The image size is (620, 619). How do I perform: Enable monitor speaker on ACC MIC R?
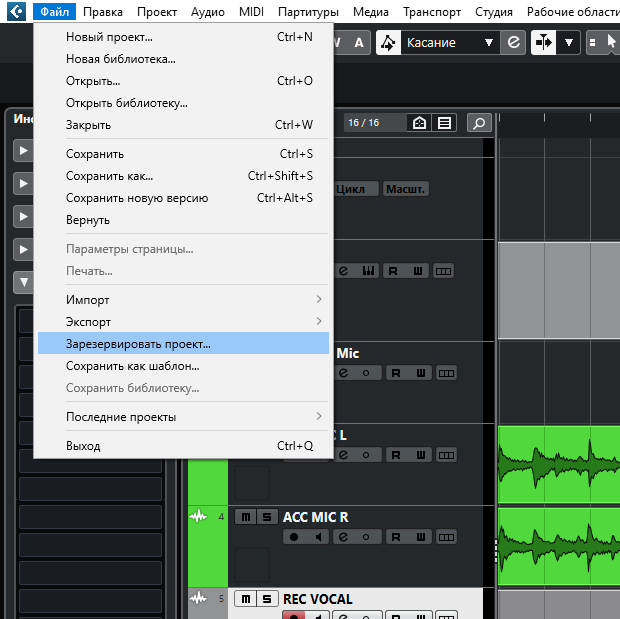(x=318, y=537)
